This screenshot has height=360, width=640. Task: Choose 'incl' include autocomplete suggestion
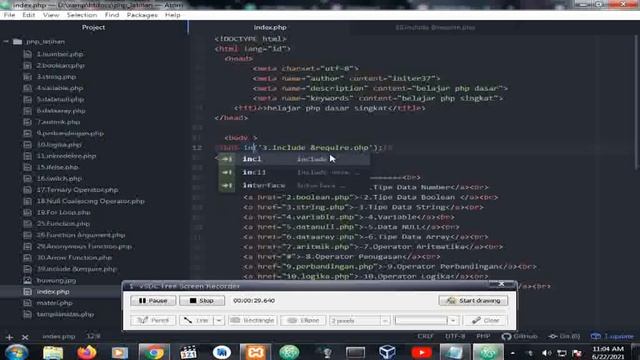pos(294,159)
